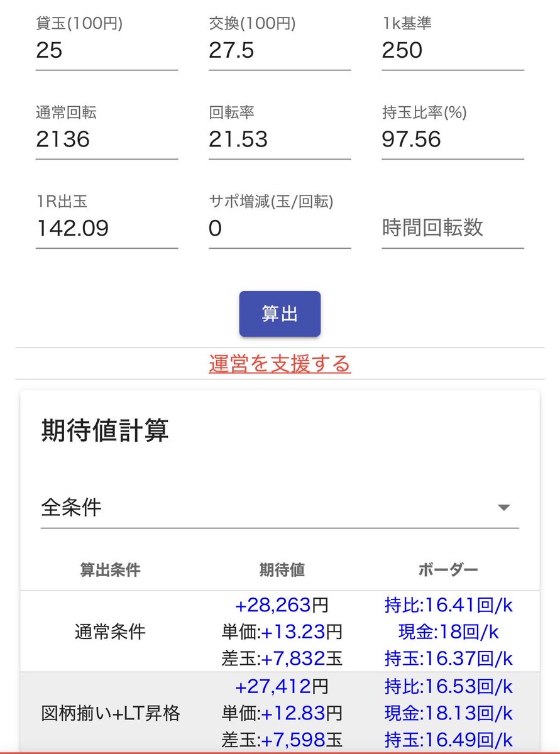Click the ボーダー column header
560x754 pixels.
(448, 571)
